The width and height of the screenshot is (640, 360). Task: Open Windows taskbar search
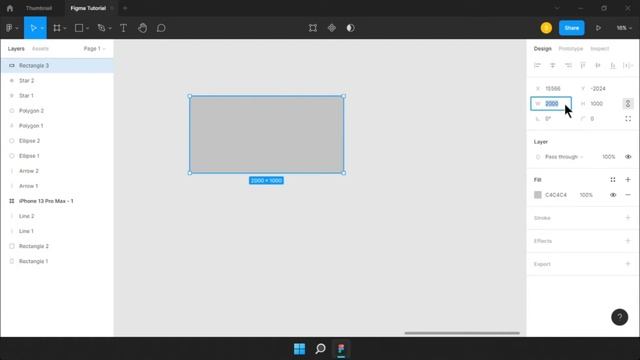[x=320, y=349]
